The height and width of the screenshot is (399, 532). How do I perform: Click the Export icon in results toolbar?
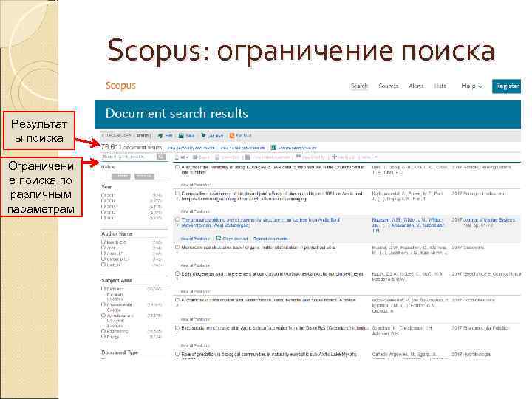(195, 157)
